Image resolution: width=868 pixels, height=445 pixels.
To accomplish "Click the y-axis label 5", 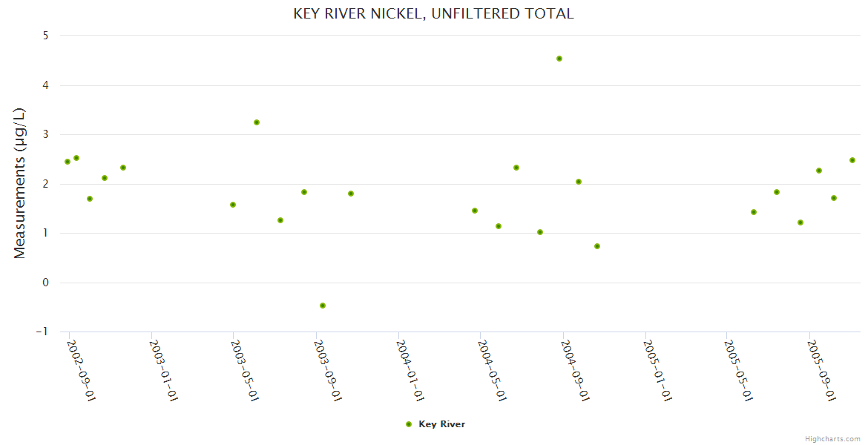I will pos(45,36).
